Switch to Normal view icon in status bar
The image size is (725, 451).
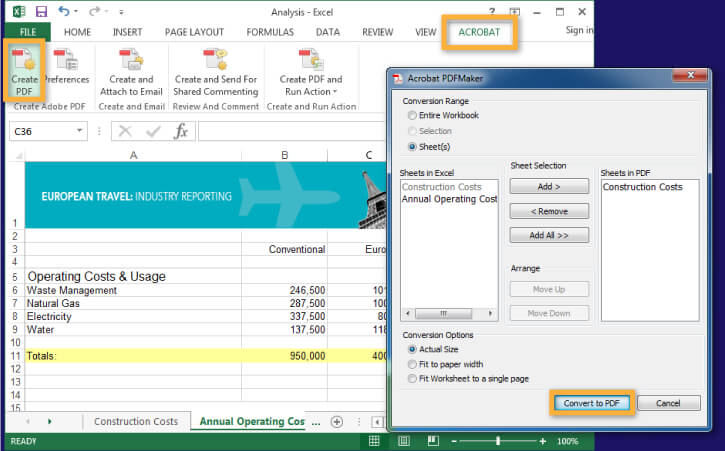click(374, 441)
